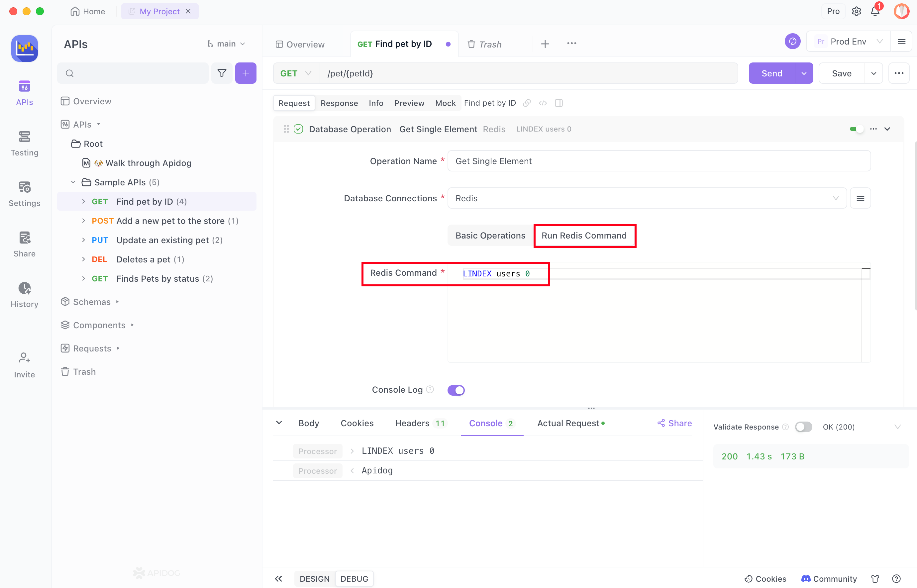The width and height of the screenshot is (917, 588).
Task: Click the purple plus to create a new API
Action: pyautogui.click(x=246, y=73)
